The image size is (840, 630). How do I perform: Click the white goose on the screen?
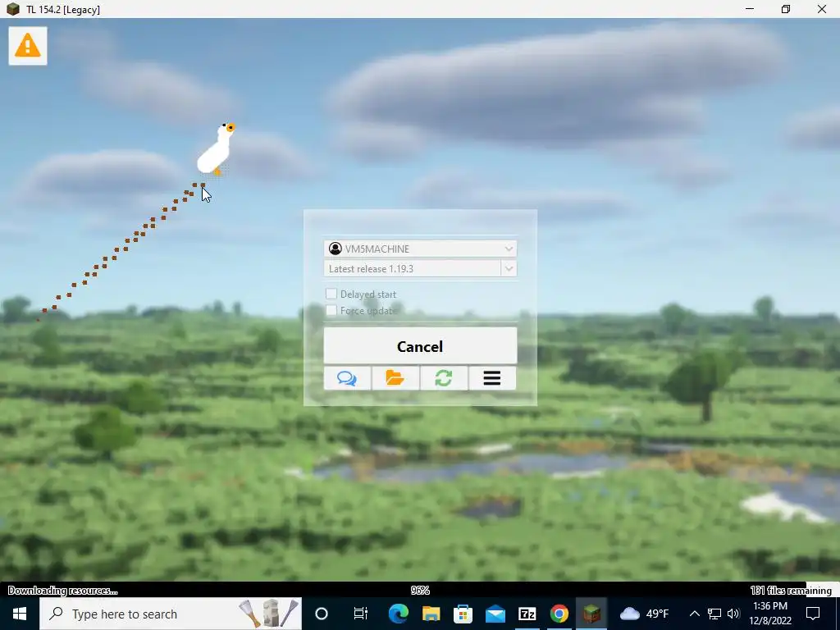pyautogui.click(x=216, y=149)
